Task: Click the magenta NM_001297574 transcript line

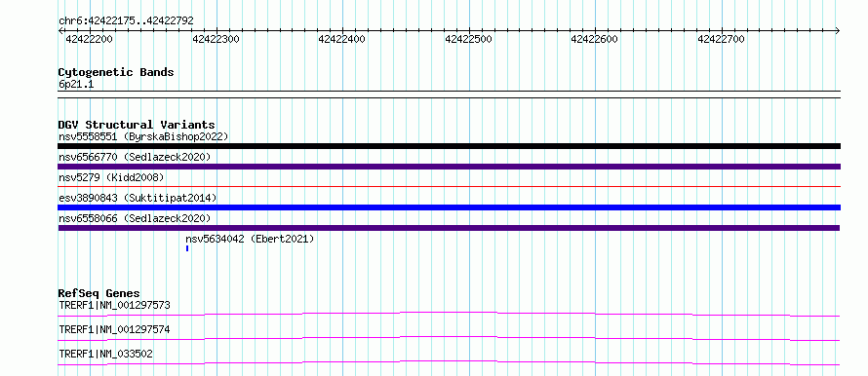Action: [449, 338]
